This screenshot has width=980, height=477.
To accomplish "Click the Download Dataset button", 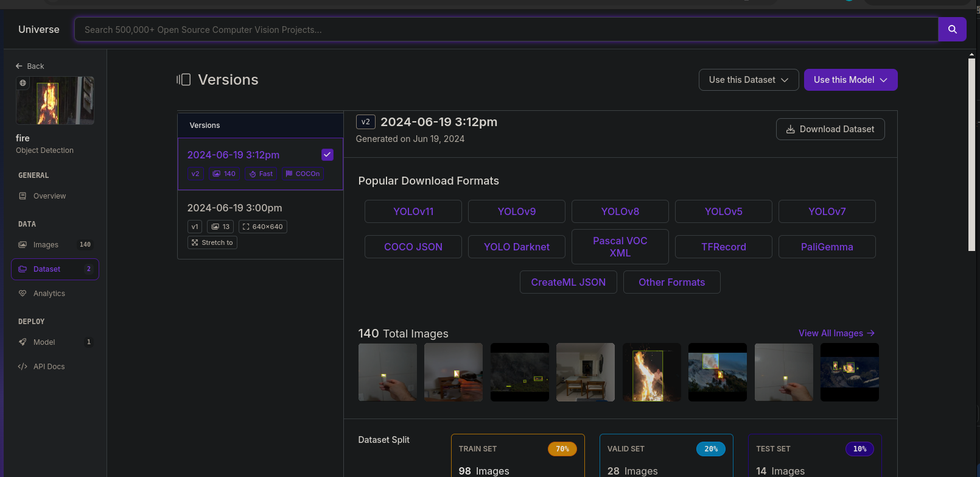I will 830,129.
